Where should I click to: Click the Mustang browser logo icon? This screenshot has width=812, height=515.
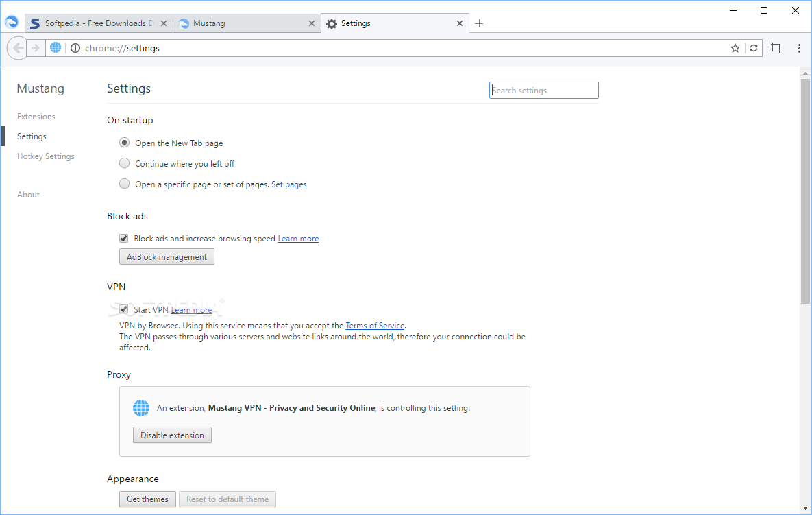coord(12,22)
